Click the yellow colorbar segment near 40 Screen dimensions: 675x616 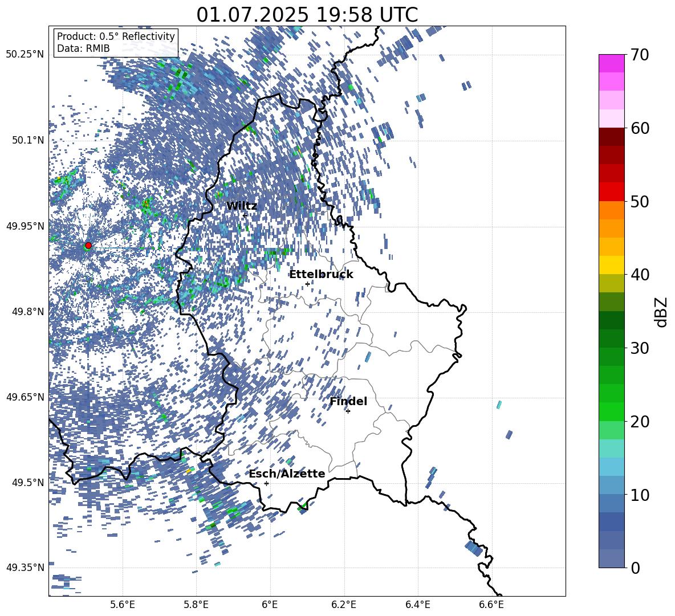coord(611,265)
